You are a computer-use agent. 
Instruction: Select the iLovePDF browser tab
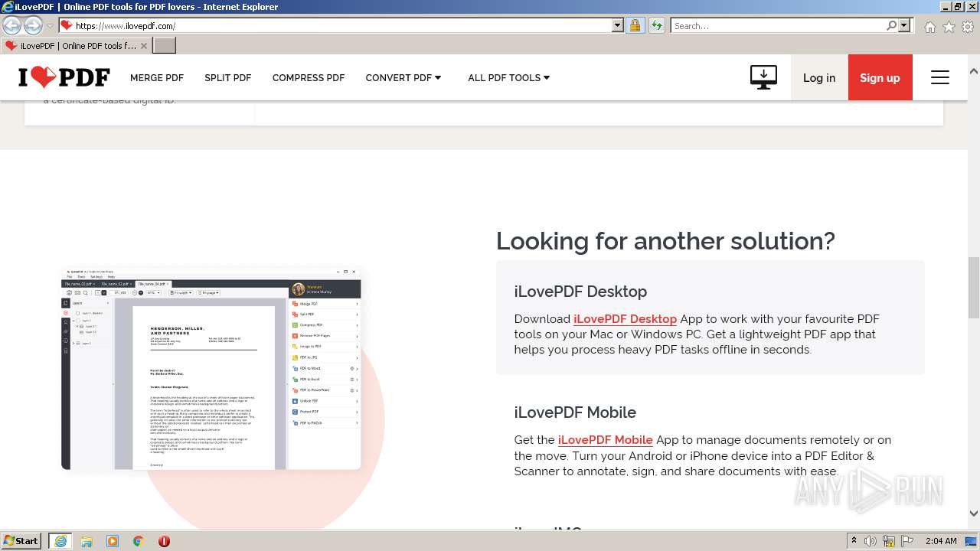point(75,46)
